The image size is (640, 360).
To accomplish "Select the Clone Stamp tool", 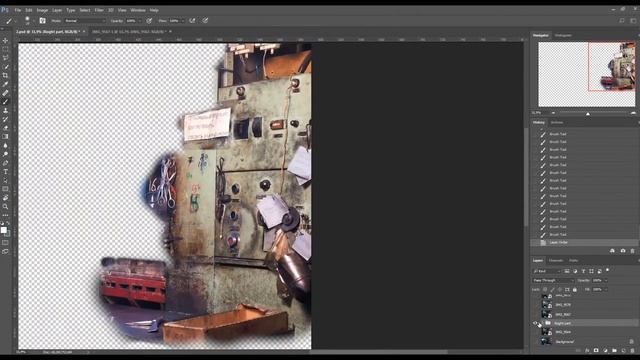I will pyautogui.click(x=5, y=110).
